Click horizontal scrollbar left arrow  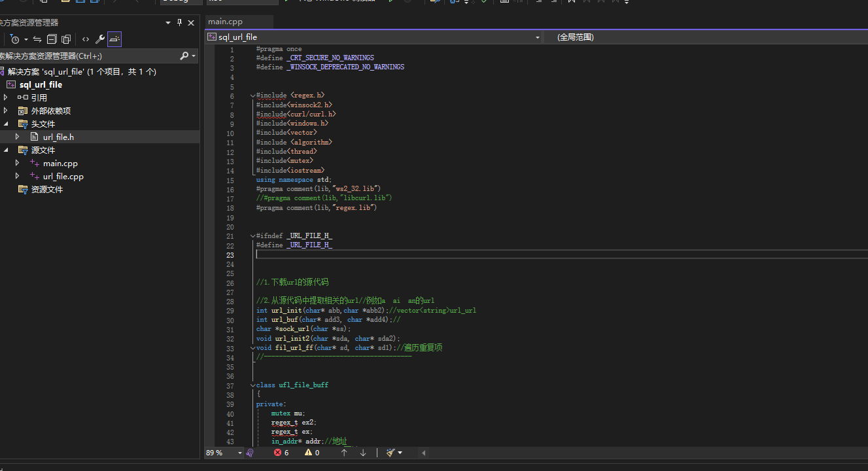click(x=423, y=453)
